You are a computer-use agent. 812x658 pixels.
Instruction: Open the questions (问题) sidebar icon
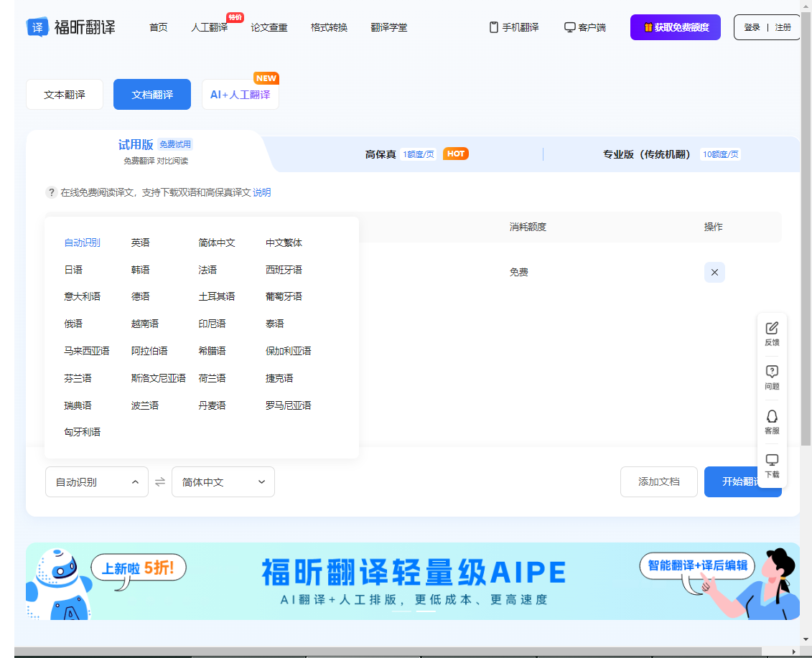point(772,372)
